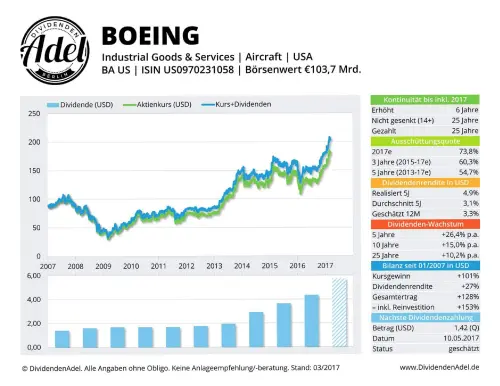Click the copyright disclaimer footer text
This screenshot has width=500, height=386.
181,368
